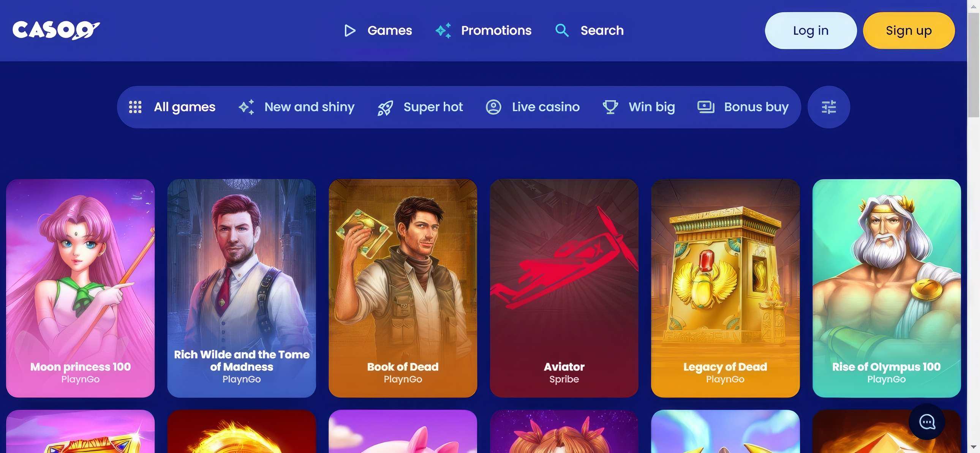Open the Moon princess 100 game
980x453 pixels.
[x=80, y=288]
